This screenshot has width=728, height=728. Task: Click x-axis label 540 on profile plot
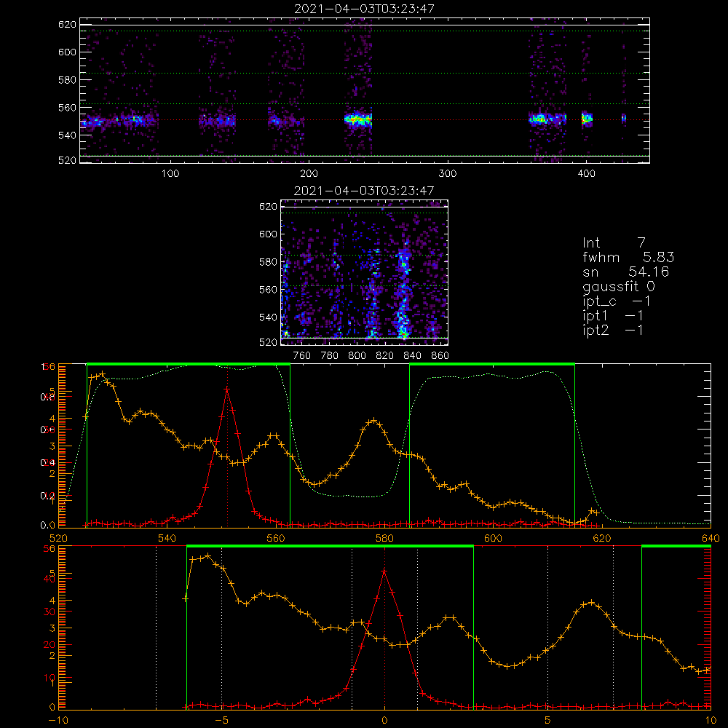point(167,538)
